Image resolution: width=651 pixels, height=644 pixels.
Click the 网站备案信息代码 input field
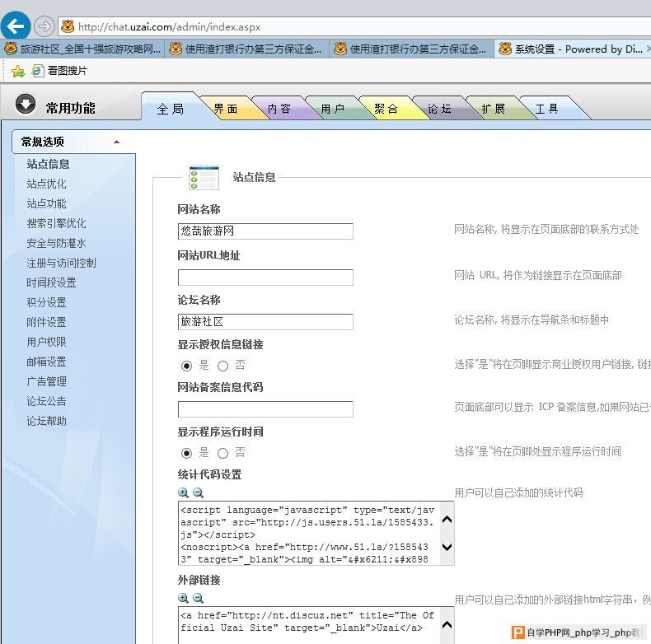(x=265, y=409)
